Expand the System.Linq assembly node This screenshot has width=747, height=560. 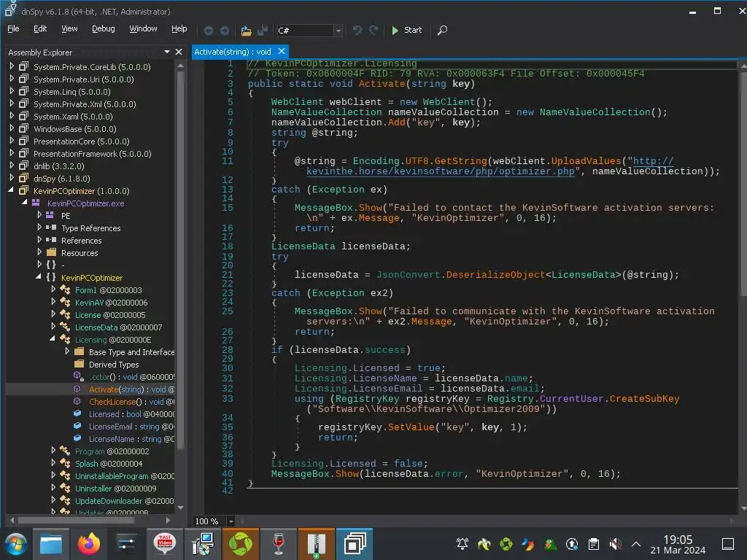[12, 91]
